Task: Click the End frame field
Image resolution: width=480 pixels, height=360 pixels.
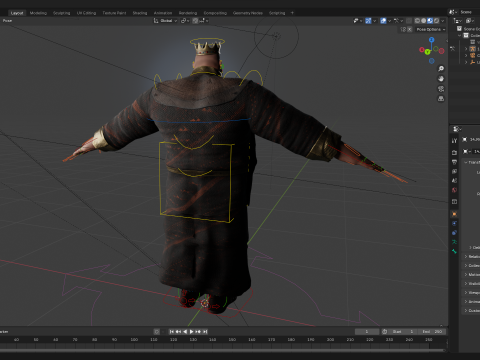Action: tap(432, 332)
